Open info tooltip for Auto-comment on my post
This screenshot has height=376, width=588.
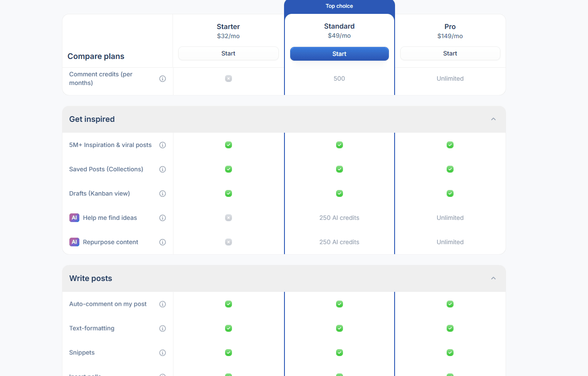pyautogui.click(x=163, y=304)
